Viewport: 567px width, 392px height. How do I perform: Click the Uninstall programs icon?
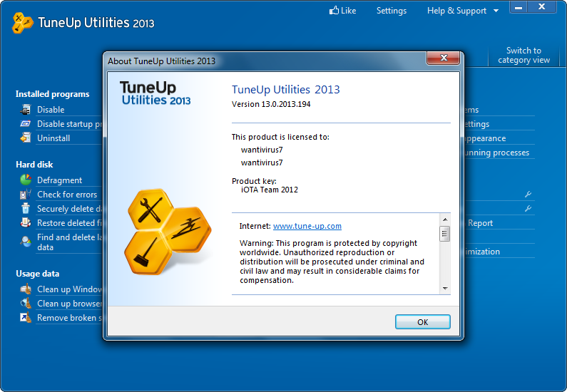pos(25,138)
